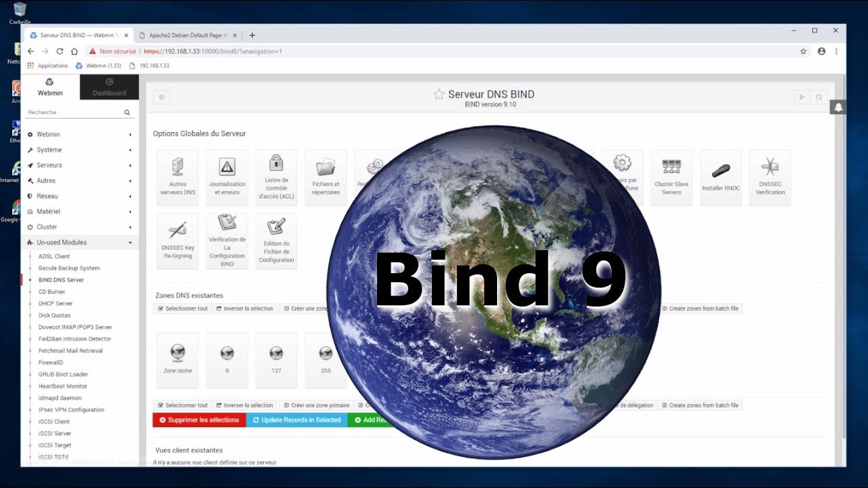This screenshot has height=488, width=868.
Task: Open the Corbeille desktop icon
Action: pos(20,13)
